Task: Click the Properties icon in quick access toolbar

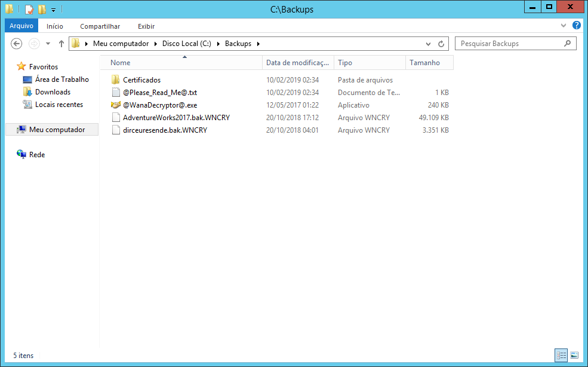Action: point(29,10)
